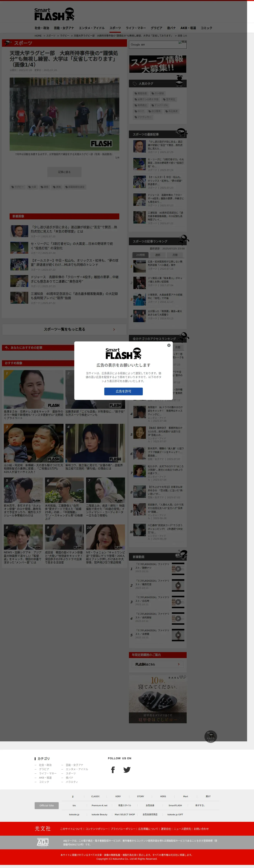Open the ABJ mark logo

click(43, 842)
